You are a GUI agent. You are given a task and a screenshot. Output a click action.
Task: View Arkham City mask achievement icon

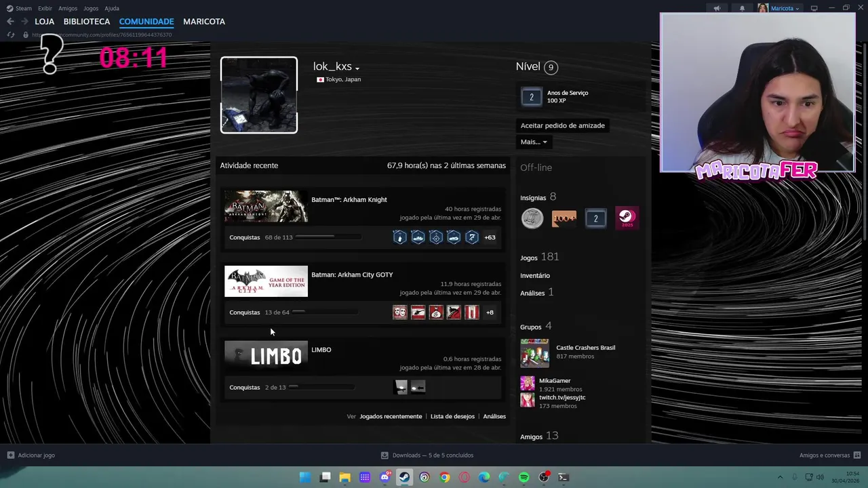tap(399, 312)
